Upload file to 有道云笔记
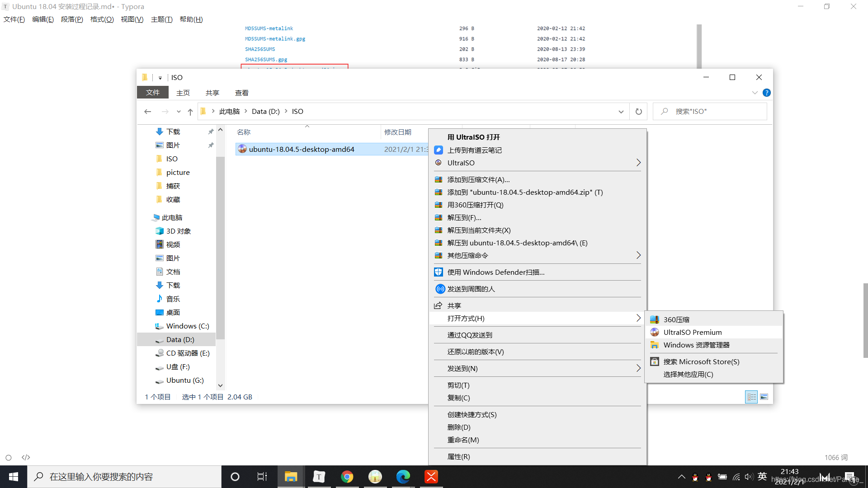The width and height of the screenshot is (868, 488). [x=537, y=150]
